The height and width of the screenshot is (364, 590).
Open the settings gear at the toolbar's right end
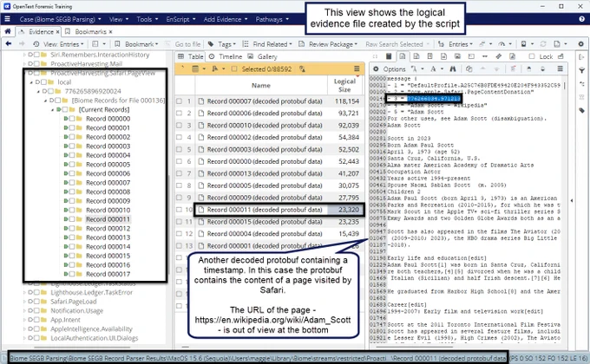(581, 44)
